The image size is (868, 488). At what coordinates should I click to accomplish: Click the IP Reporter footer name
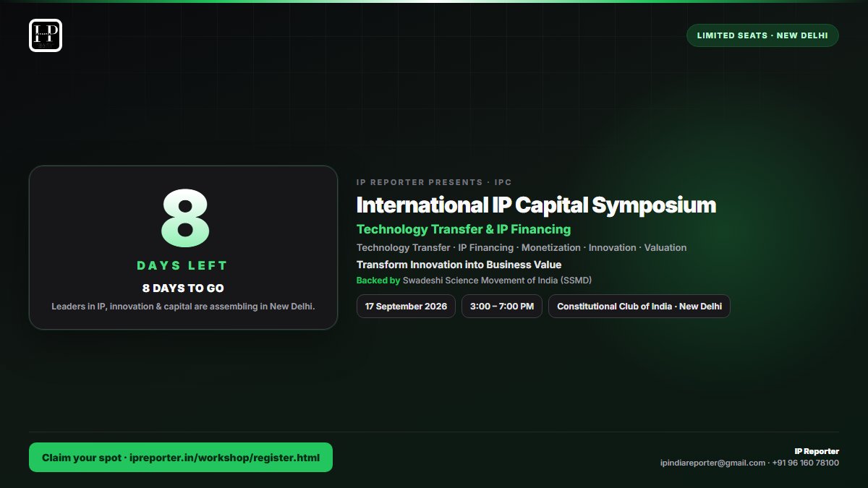click(817, 451)
